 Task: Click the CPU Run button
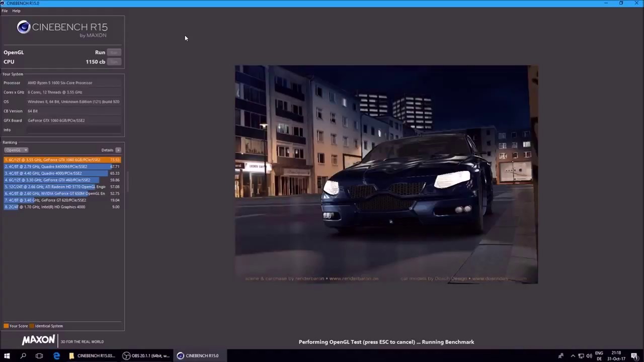click(x=114, y=62)
